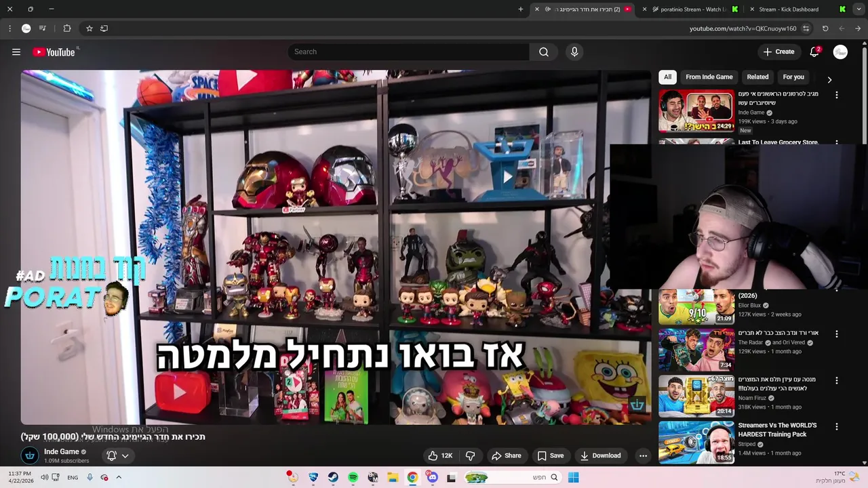
Task: Share this video
Action: (x=507, y=455)
